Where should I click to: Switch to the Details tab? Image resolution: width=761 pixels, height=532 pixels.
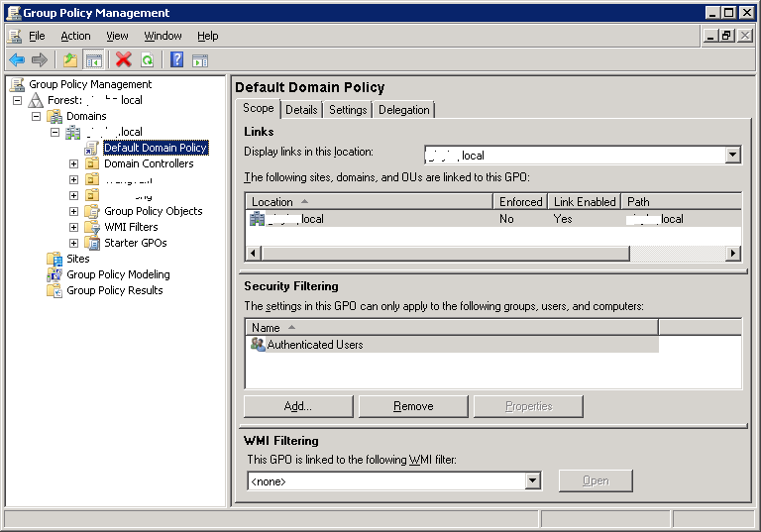click(x=301, y=110)
